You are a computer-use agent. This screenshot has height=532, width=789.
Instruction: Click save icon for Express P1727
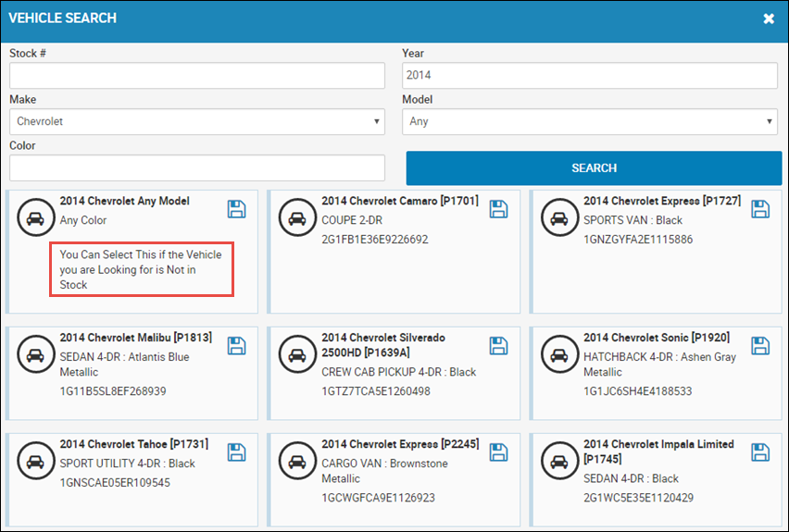pos(760,209)
